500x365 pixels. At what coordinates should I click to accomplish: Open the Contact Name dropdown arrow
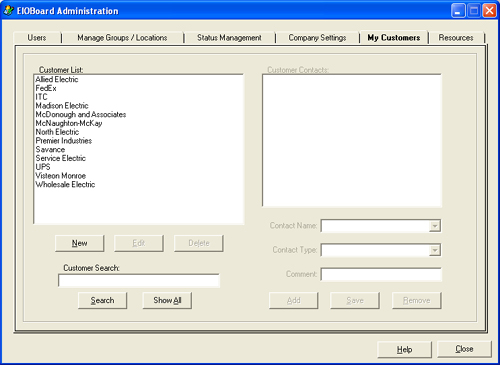pos(434,226)
